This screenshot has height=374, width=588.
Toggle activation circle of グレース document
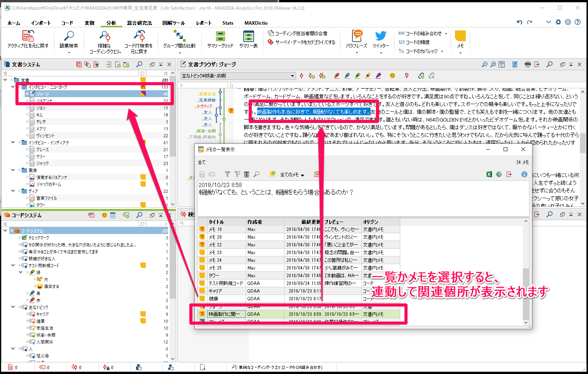tap(27, 150)
